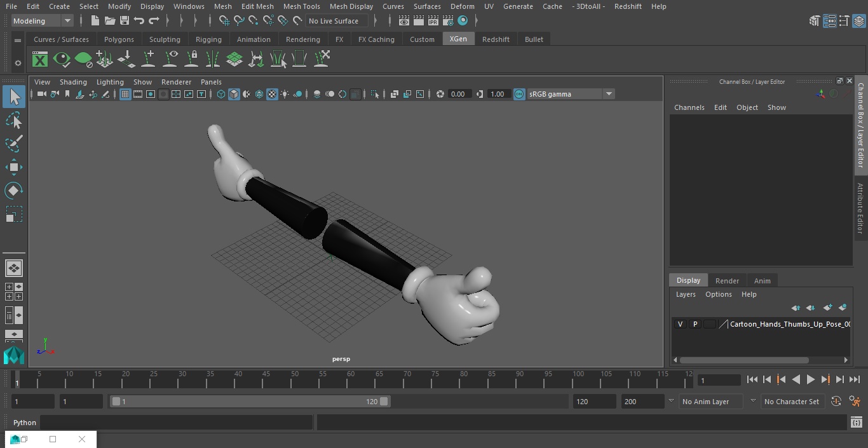868x448 pixels.
Task: Open the Script Editor icon
Action: 856,423
